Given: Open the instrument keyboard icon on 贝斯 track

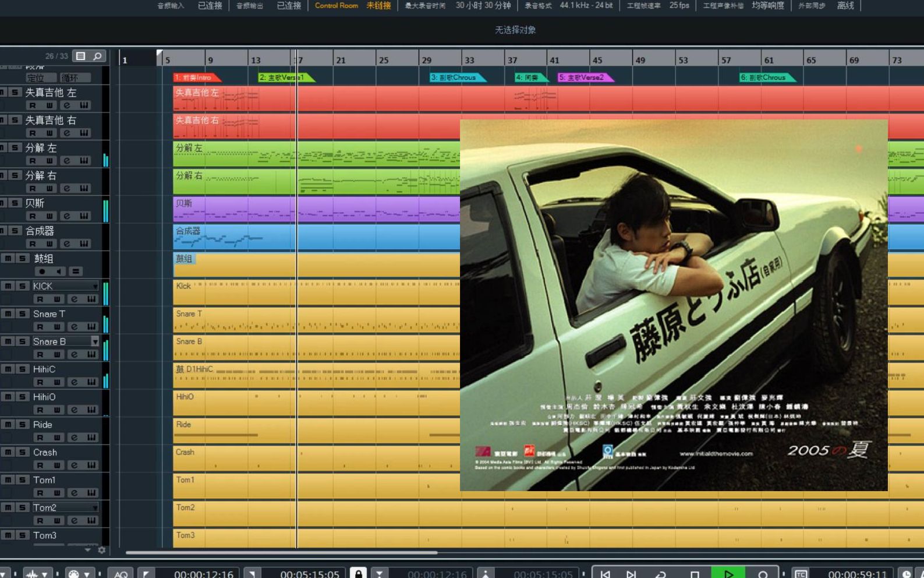Looking at the screenshot, I should click(84, 216).
